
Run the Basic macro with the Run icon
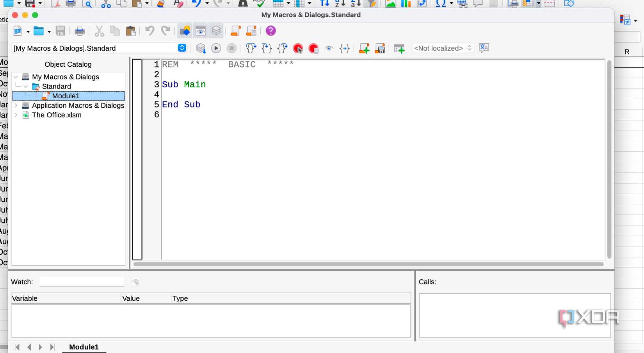click(216, 48)
